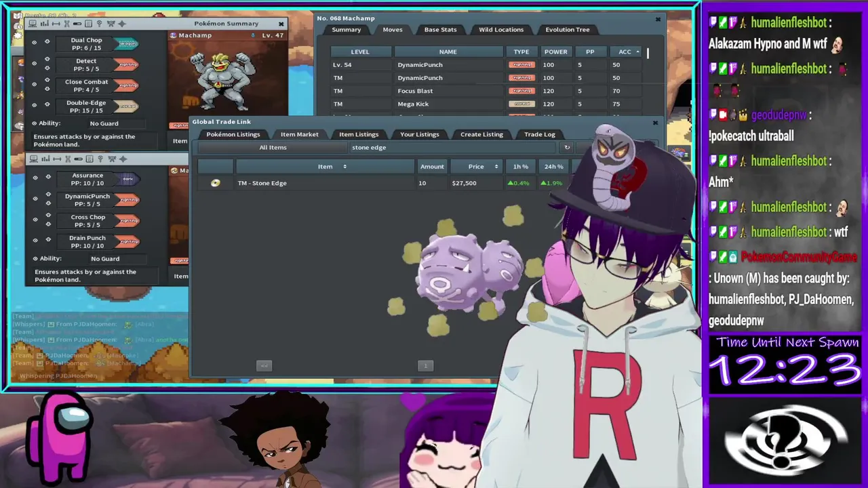This screenshot has width=868, height=488.
Task: Click page 1 button in Trade Link
Action: pos(425,365)
